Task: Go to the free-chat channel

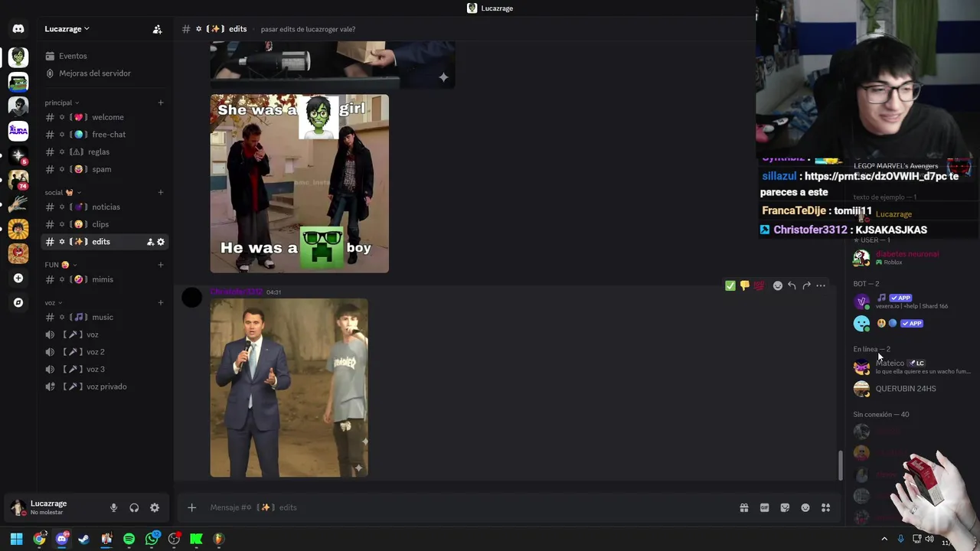Action: [x=103, y=135]
